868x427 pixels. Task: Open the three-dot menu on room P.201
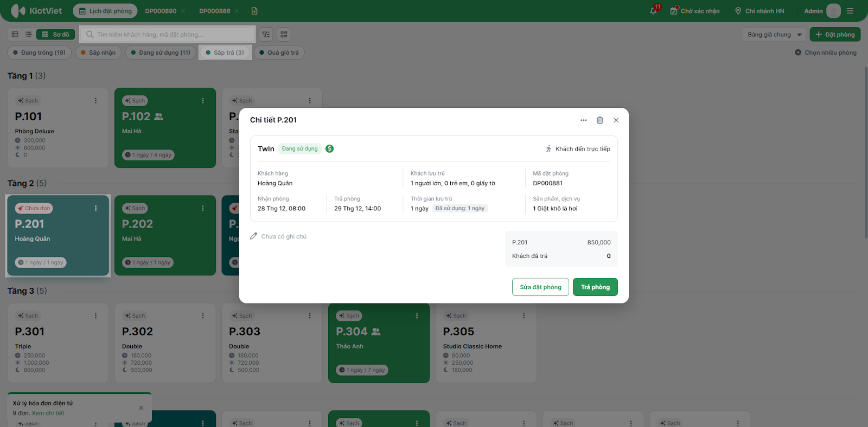95,208
